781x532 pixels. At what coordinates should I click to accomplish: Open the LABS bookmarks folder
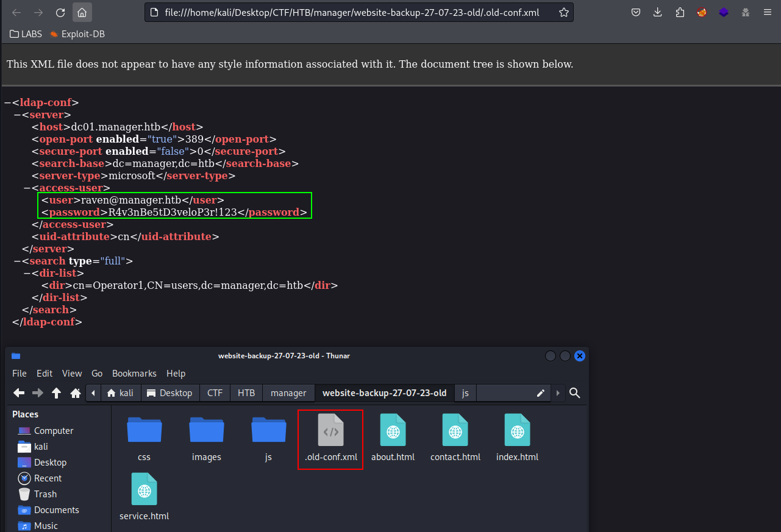tap(26, 34)
